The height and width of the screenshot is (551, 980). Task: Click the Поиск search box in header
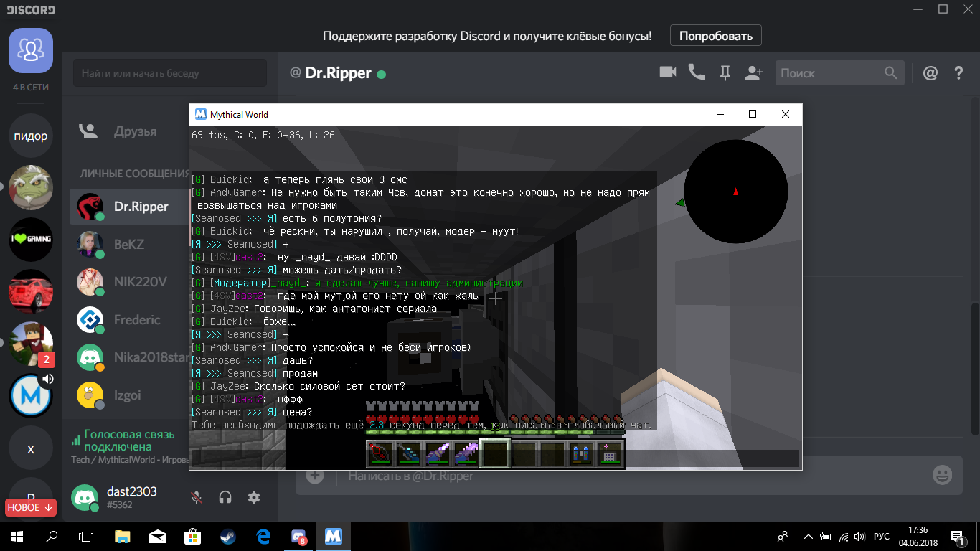(839, 72)
